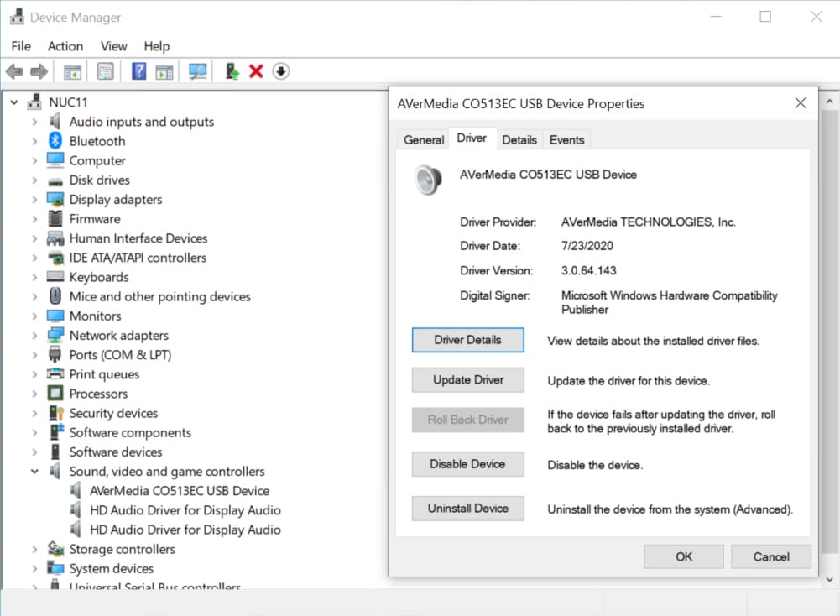Click the scrollbar up arrow
840x616 pixels.
coord(829,101)
